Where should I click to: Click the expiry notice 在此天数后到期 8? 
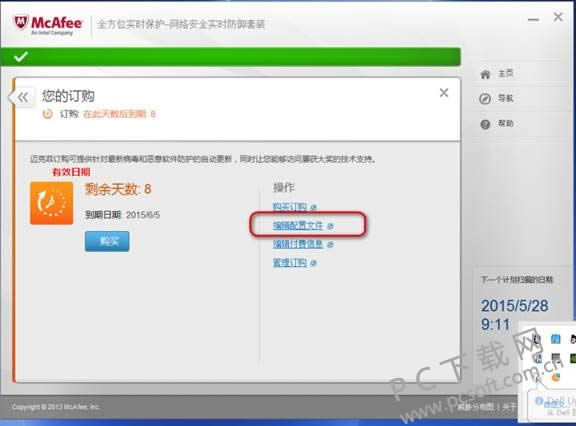(119, 114)
